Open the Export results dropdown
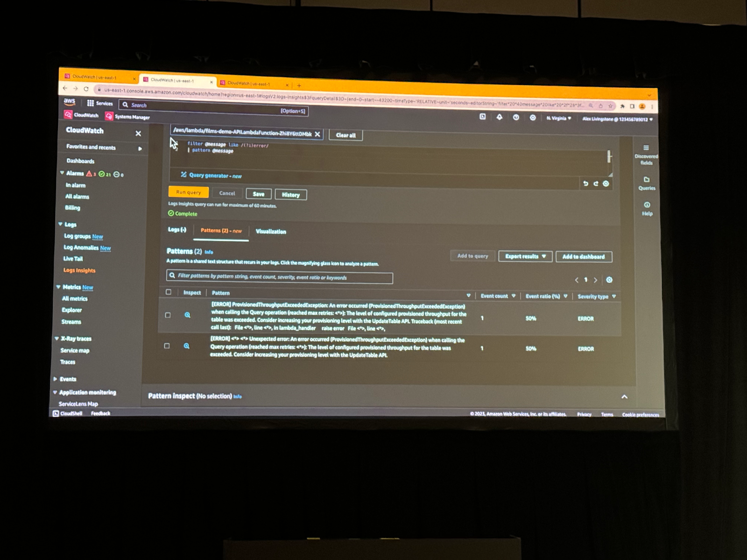Viewport: 747px width, 560px height. coord(525,256)
